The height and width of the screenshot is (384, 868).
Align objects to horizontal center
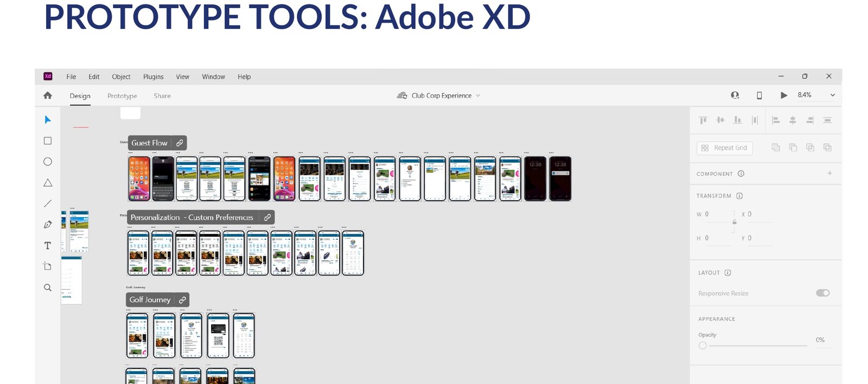tap(793, 120)
